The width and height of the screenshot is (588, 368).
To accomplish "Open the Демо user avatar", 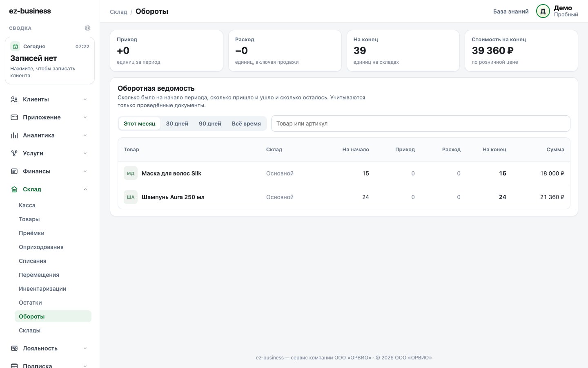I will 543,11.
